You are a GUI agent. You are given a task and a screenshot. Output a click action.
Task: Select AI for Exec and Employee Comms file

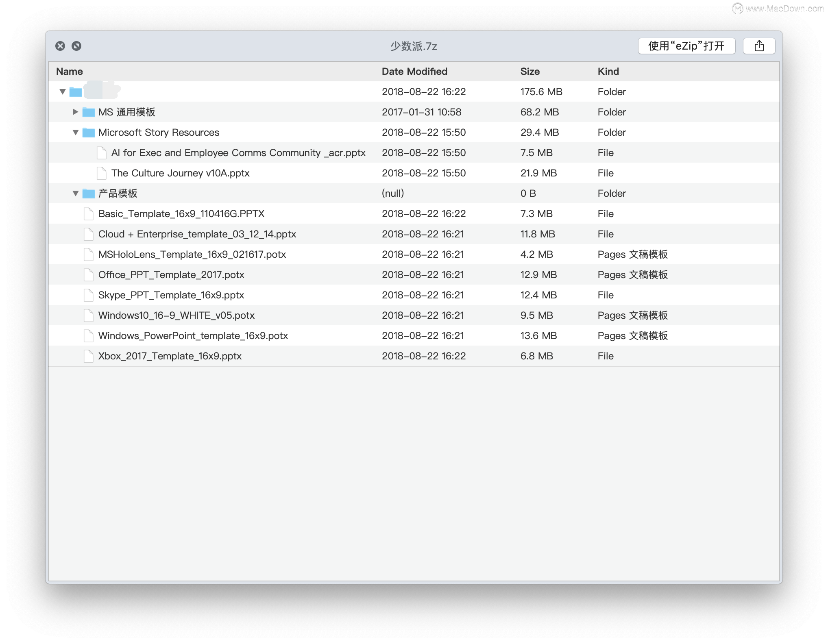[x=238, y=153]
